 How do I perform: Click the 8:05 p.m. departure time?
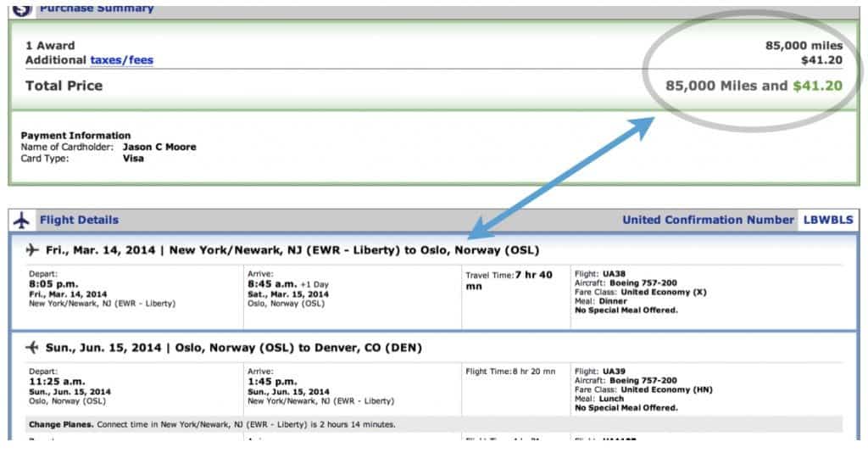pos(53,284)
